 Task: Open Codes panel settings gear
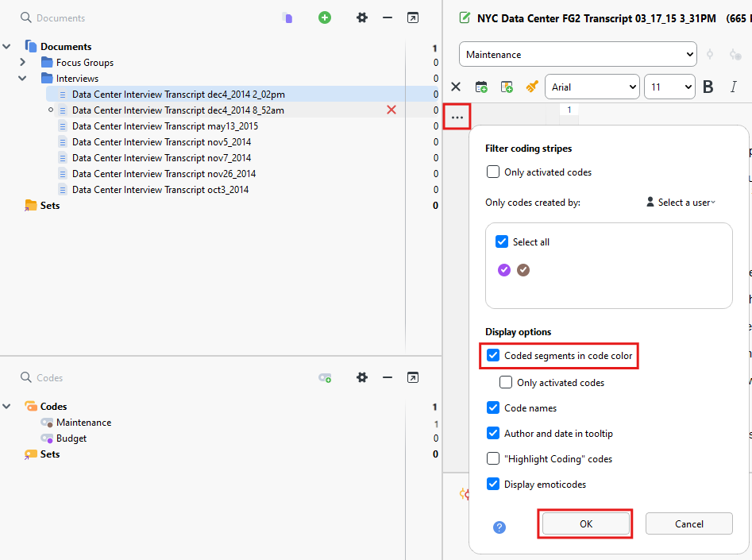(362, 377)
